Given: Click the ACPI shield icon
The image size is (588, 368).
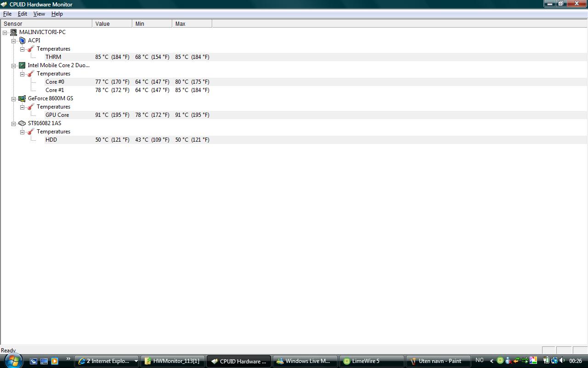Looking at the screenshot, I should pos(22,40).
